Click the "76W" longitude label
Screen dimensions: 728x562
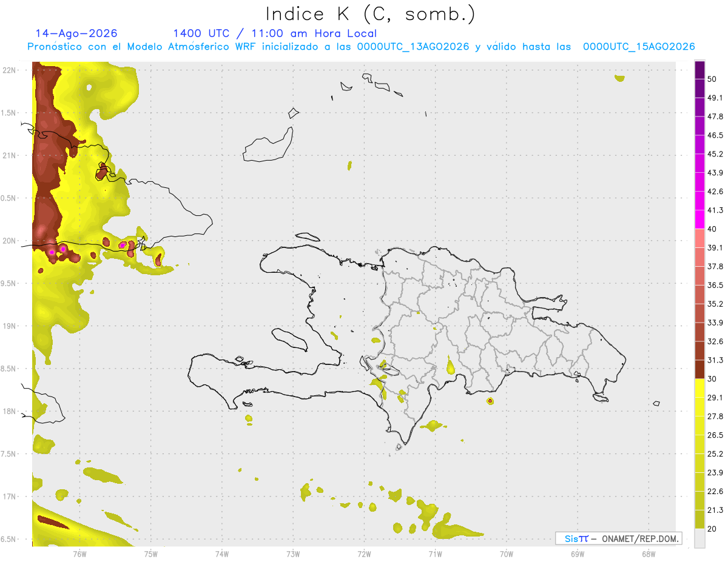[x=79, y=554]
